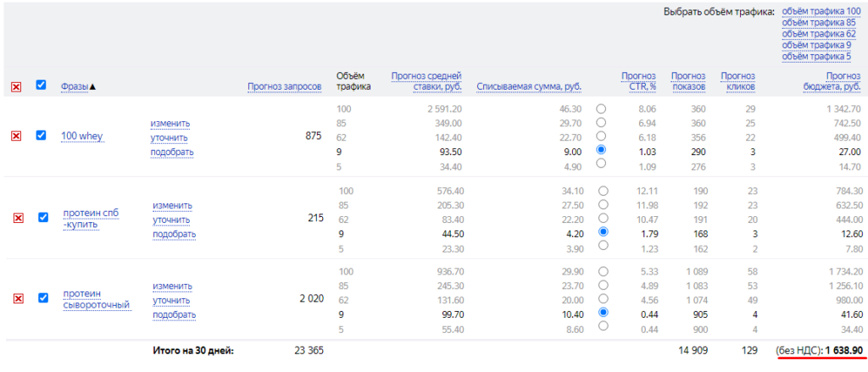Remove all phrases with header red X icon
The width and height of the screenshot is (868, 372).
(x=16, y=86)
